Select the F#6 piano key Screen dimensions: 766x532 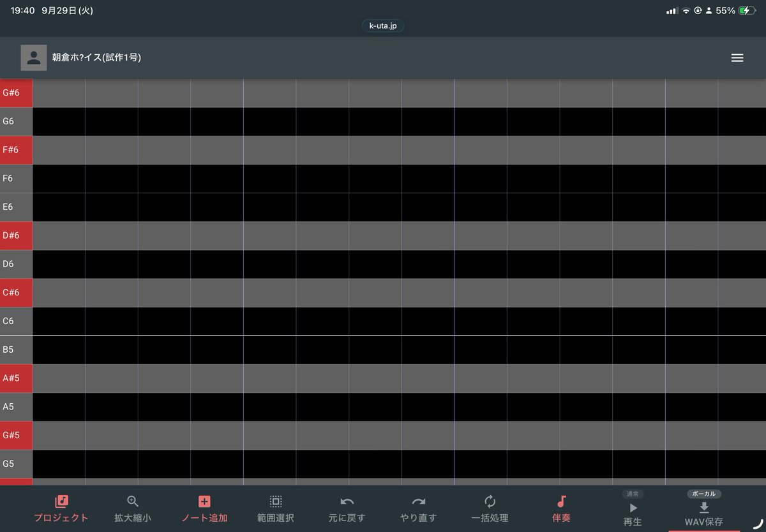point(16,150)
